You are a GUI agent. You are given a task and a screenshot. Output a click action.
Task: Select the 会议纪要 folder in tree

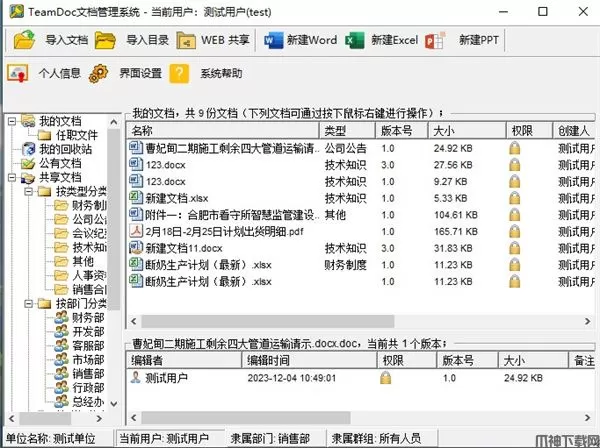point(80,233)
